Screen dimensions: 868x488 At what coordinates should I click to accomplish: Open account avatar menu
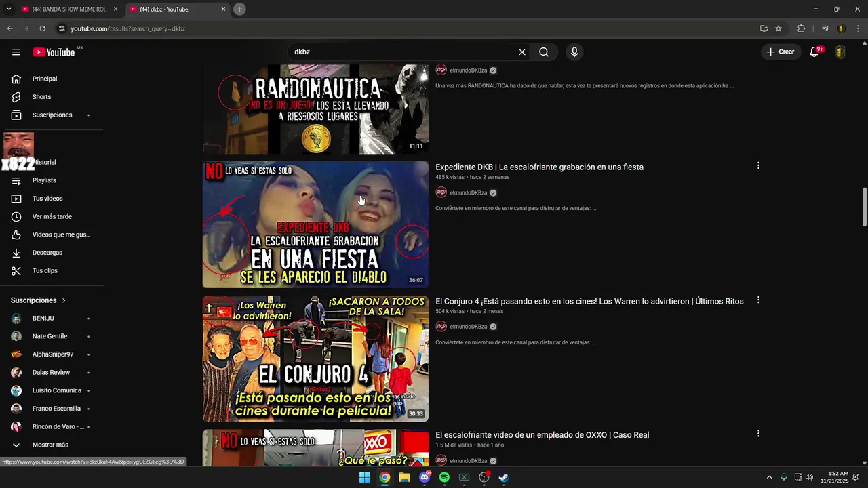click(840, 52)
